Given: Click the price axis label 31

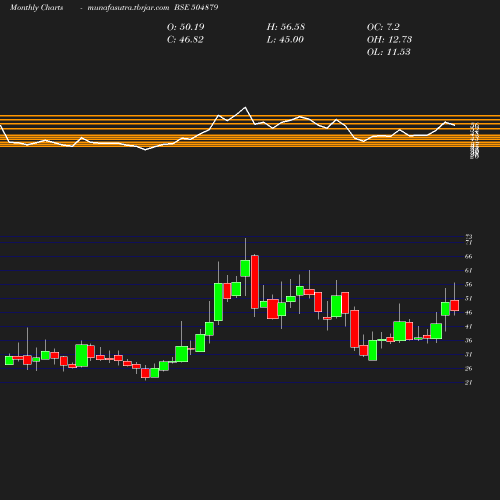Looking at the screenshot, I should [468, 355].
